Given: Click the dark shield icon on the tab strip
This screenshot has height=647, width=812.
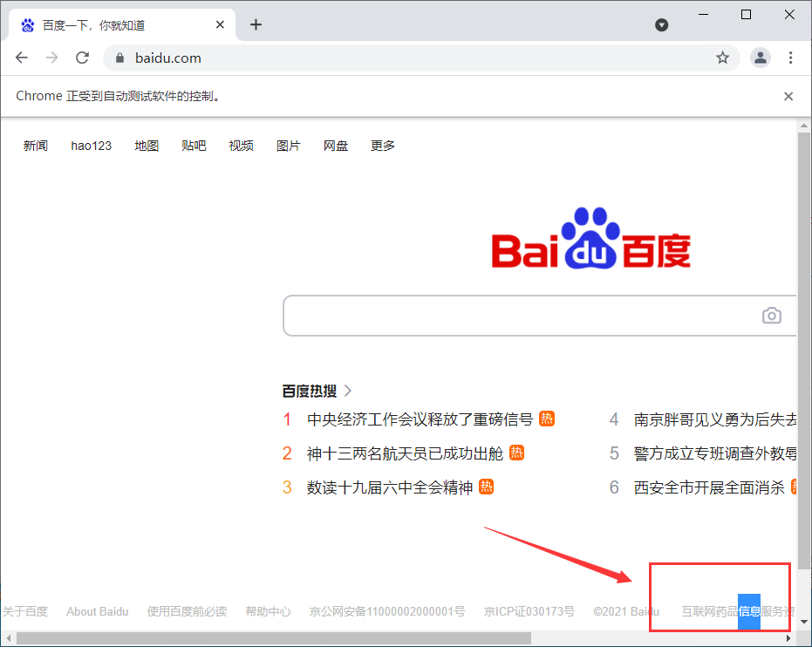Looking at the screenshot, I should click(662, 24).
